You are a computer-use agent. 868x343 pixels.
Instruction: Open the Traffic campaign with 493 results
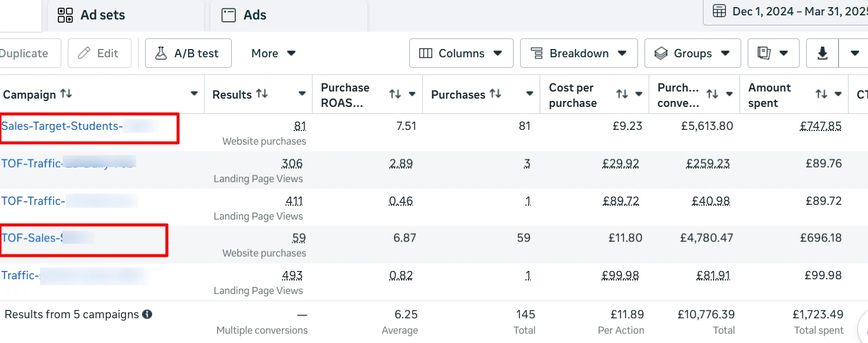pyautogui.click(x=21, y=275)
